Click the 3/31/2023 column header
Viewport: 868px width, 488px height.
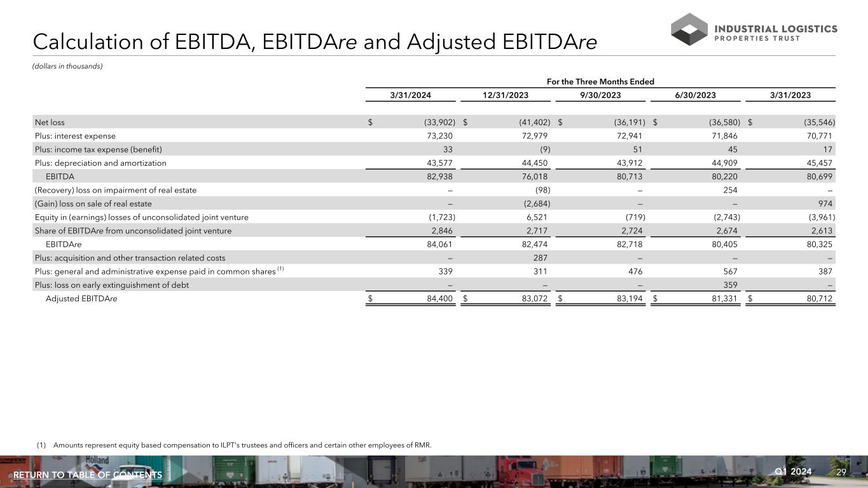[789, 95]
